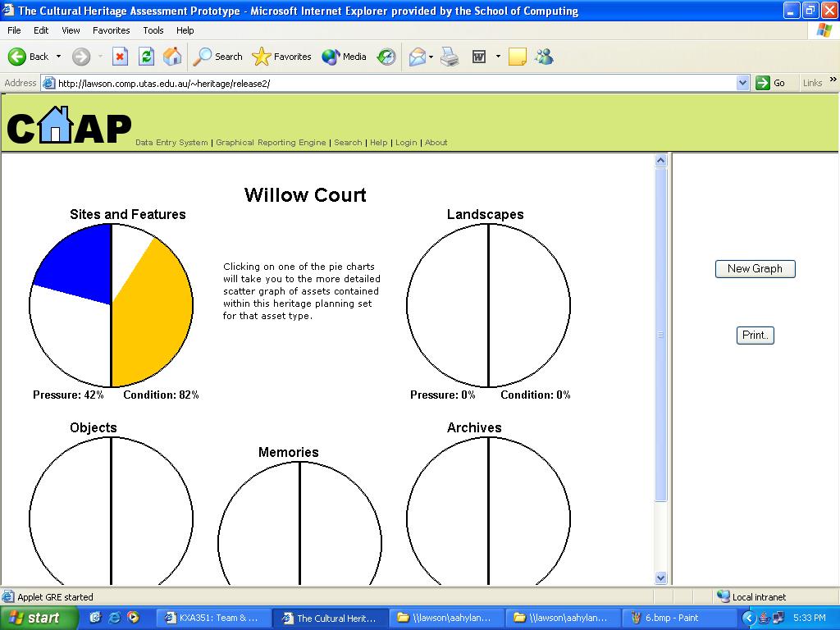The image size is (840, 630).
Task: Click the Objects pie chart
Action: click(x=111, y=511)
